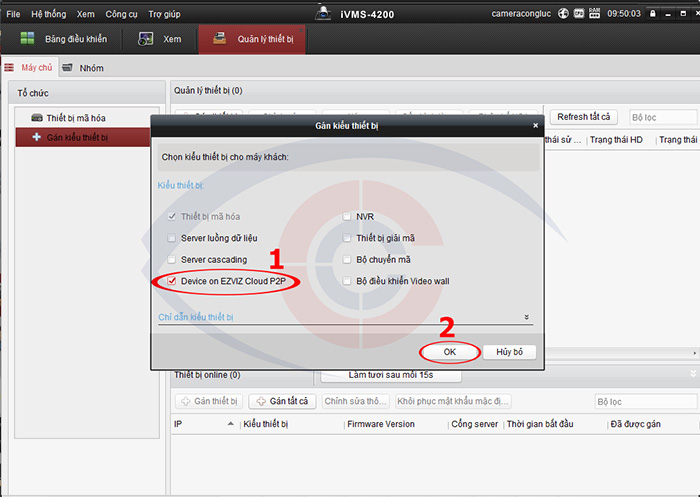Open the Hệ thống menu

[49, 14]
